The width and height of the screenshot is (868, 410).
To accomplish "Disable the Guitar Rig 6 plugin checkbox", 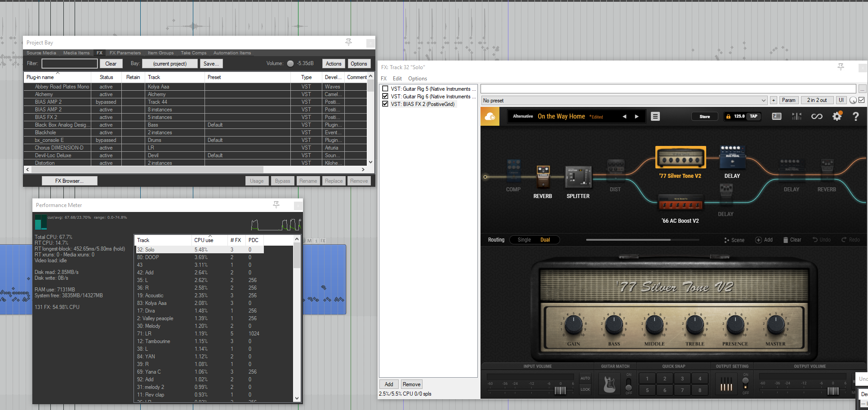I will click(385, 97).
